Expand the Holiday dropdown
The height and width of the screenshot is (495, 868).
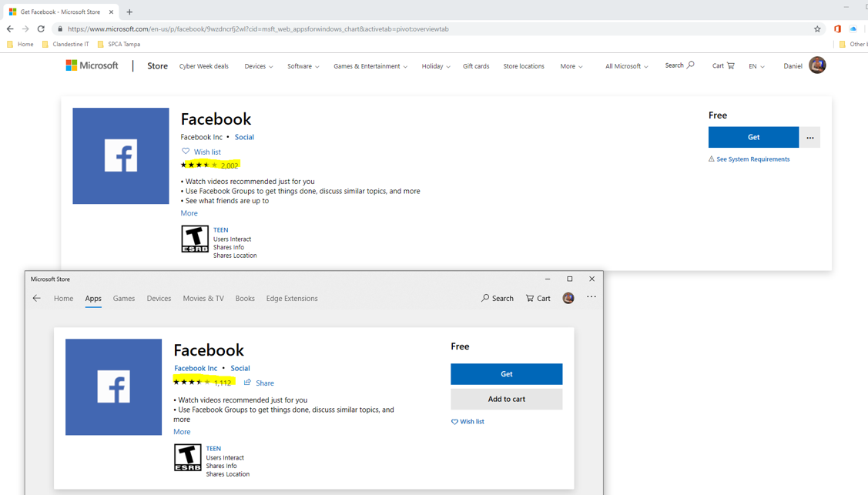[436, 65]
